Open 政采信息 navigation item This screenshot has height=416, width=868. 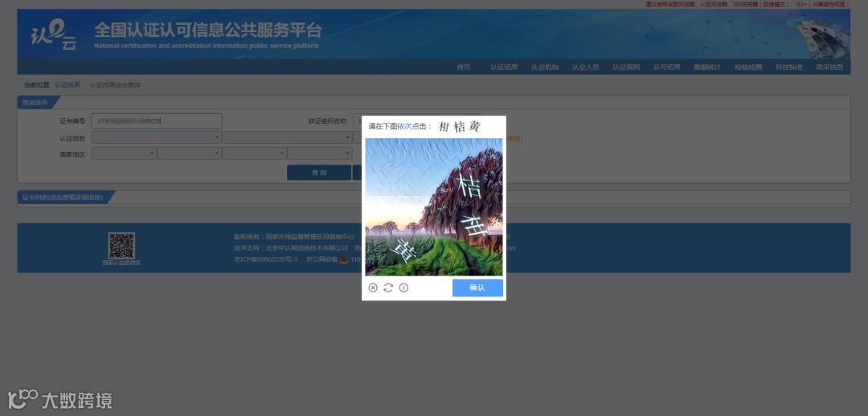coord(829,67)
